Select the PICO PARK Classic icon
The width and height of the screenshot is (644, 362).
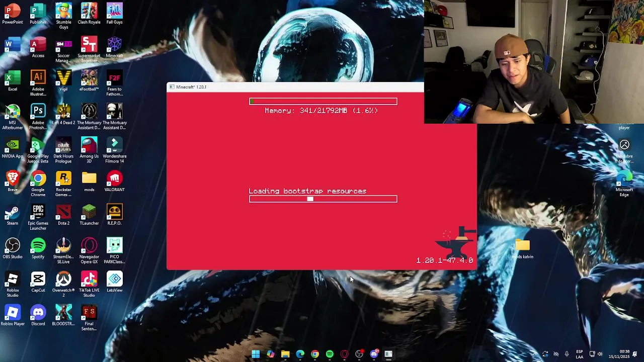pos(114,250)
